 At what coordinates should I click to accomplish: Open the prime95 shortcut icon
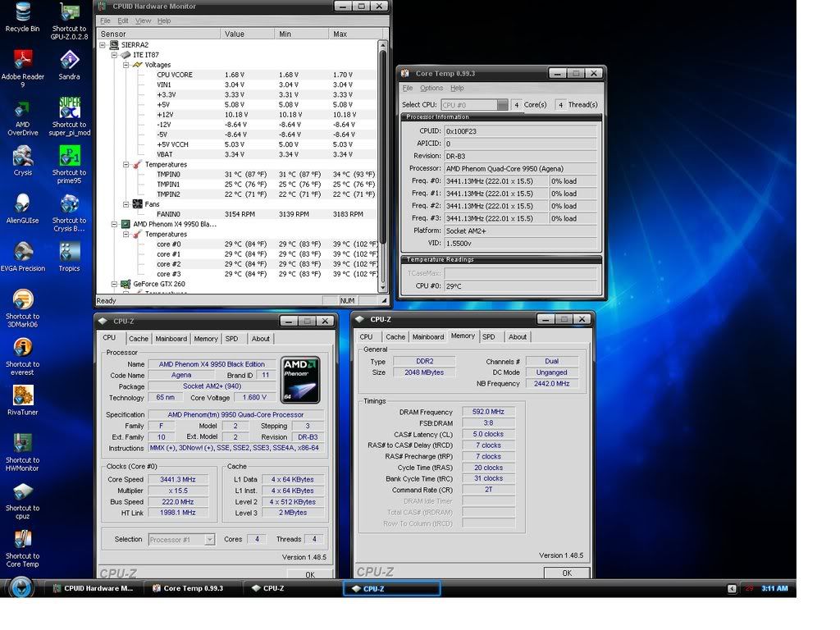69,164
